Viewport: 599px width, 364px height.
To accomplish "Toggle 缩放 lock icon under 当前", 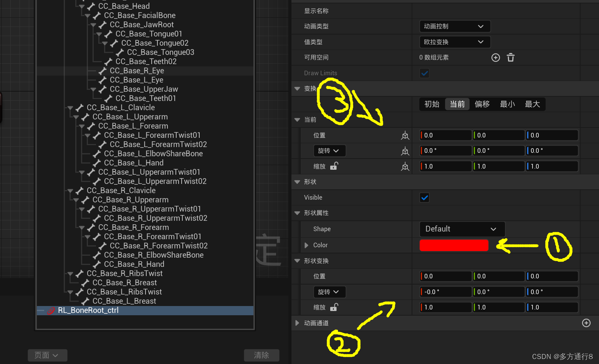I will 334,166.
